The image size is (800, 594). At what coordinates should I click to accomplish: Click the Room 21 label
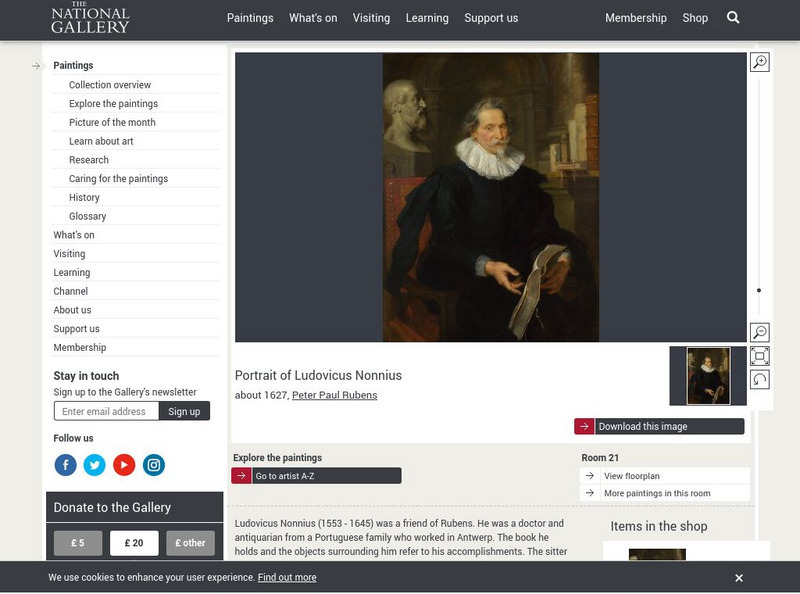click(600, 458)
